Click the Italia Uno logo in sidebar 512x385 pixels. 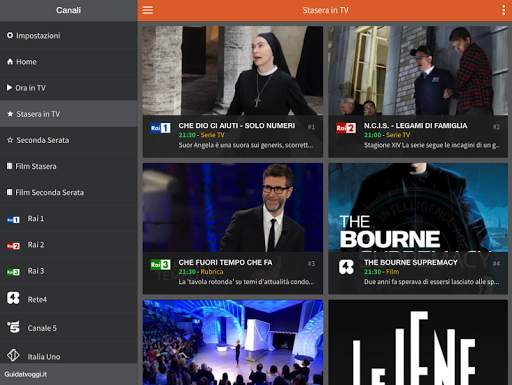tap(13, 355)
